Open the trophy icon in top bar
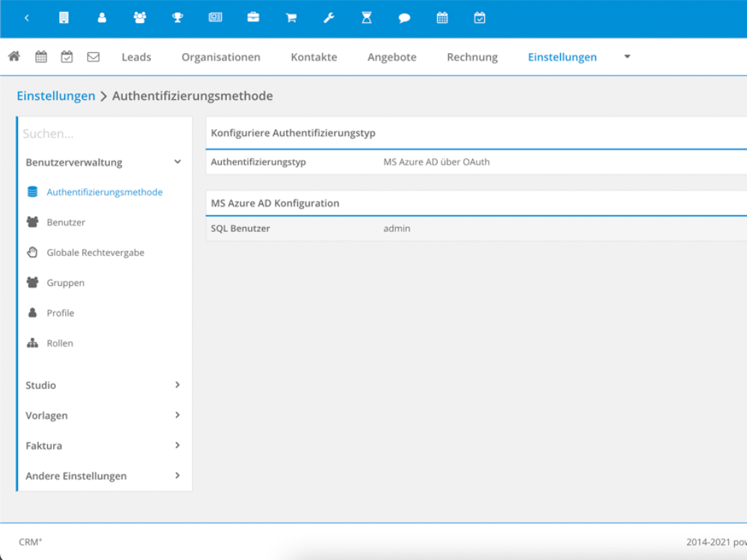This screenshot has width=747, height=560. coord(178,18)
